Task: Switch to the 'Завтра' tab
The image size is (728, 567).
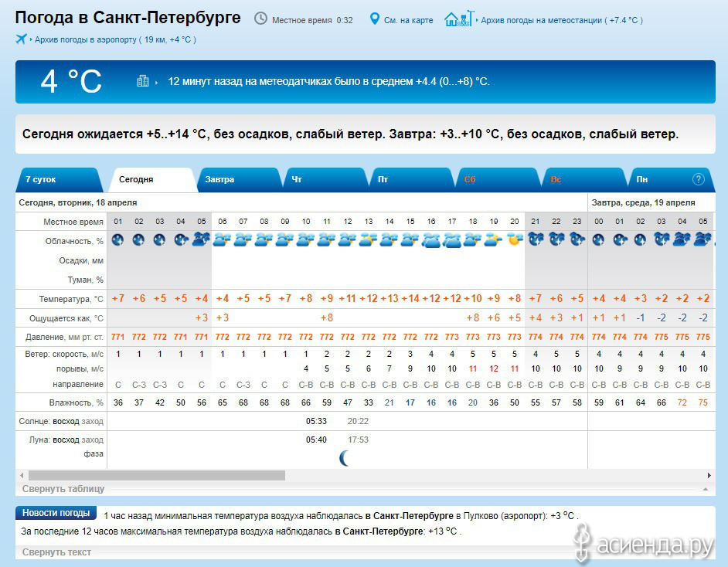Action: [237, 179]
